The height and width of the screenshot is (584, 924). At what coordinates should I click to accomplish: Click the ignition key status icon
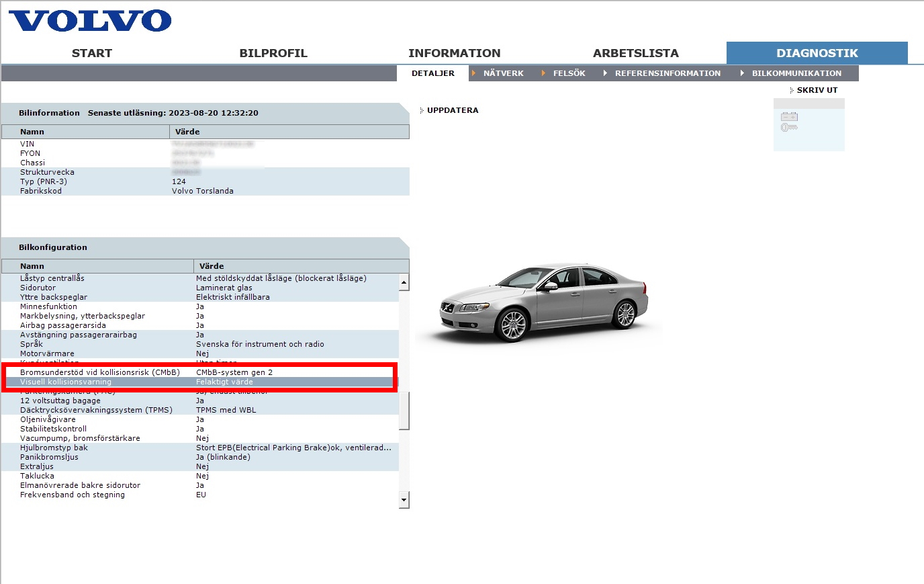point(789,127)
